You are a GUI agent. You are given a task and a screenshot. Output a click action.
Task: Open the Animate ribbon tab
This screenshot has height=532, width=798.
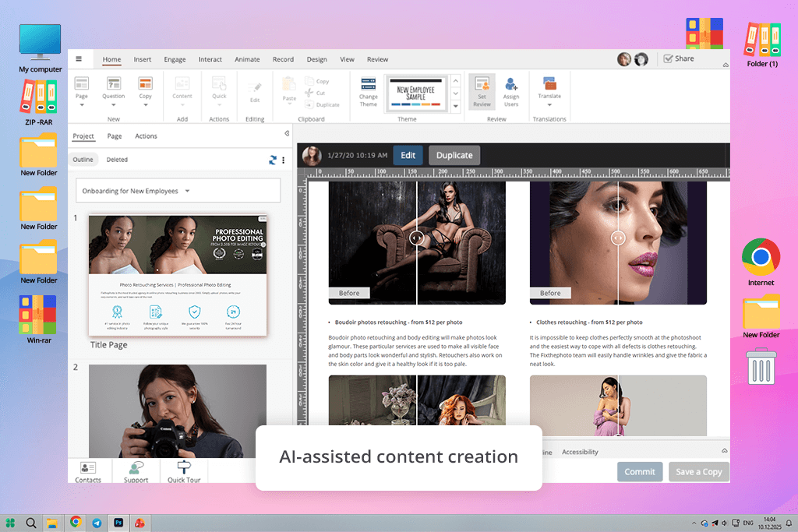(x=247, y=59)
